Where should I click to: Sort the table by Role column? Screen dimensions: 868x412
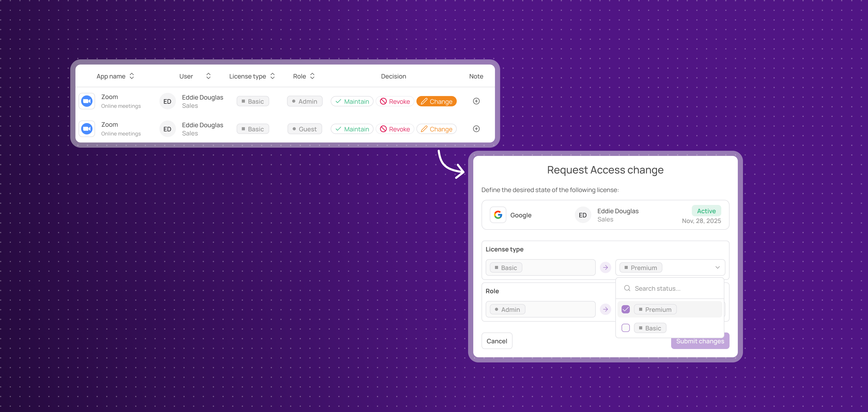tap(312, 76)
